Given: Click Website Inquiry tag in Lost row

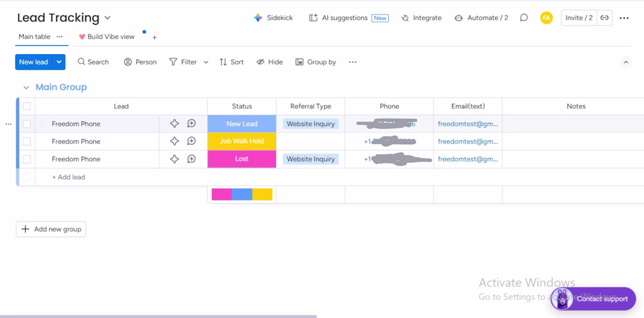Looking at the screenshot, I should pos(310,159).
